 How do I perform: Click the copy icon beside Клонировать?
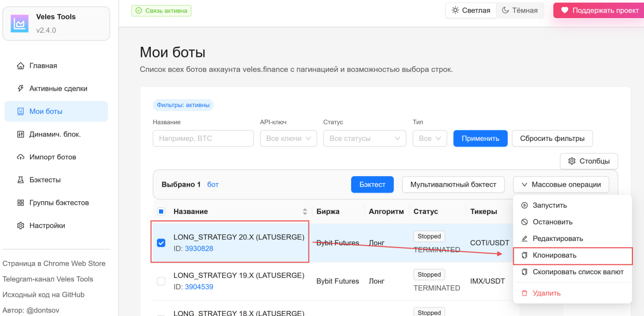click(524, 255)
